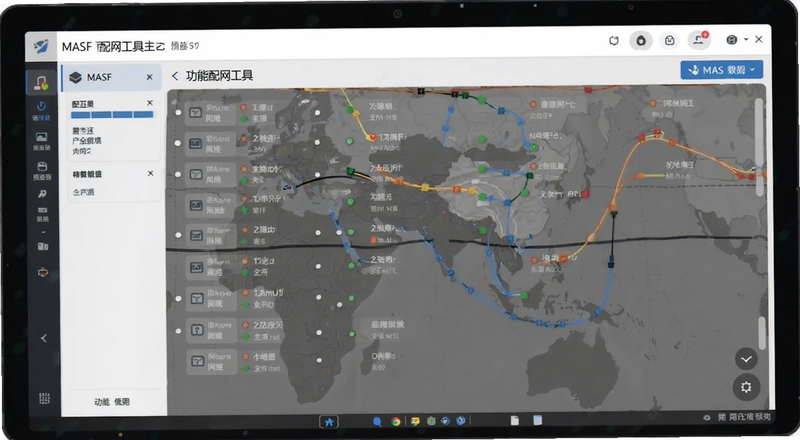Click the blue segmented progress bar
This screenshot has width=800, height=440.
point(112,115)
